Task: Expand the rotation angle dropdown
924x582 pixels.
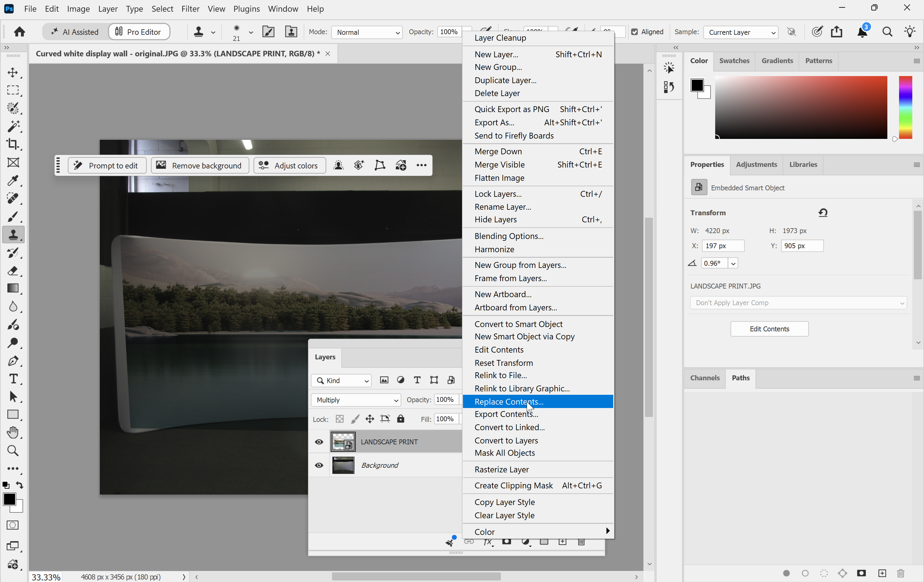Action: [x=732, y=263]
